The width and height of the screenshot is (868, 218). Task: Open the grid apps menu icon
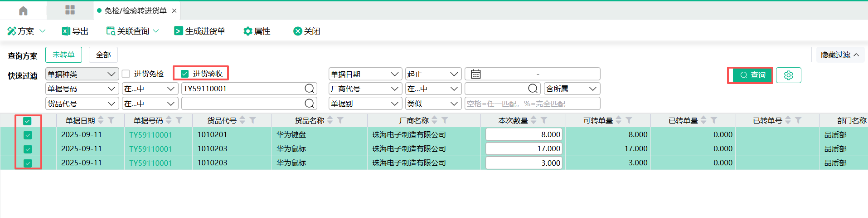(x=70, y=10)
